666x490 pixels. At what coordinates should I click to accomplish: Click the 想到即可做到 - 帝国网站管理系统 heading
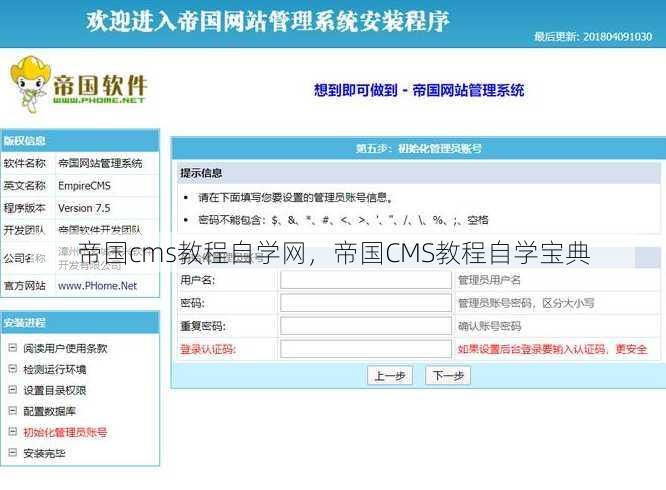pos(419,90)
